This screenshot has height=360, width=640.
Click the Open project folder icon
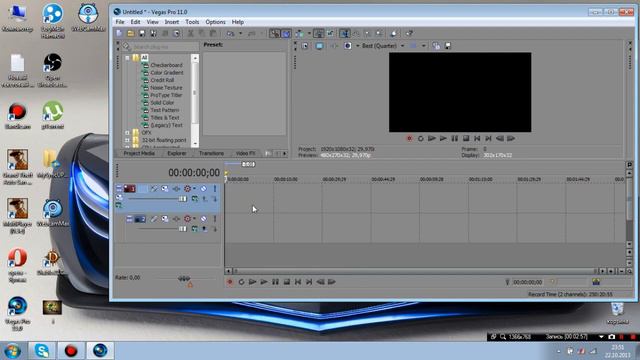[131, 33]
